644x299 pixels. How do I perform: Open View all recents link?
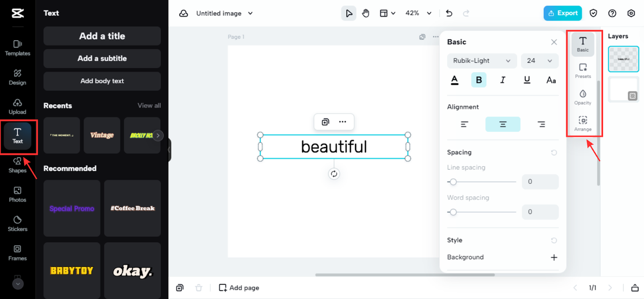point(149,106)
